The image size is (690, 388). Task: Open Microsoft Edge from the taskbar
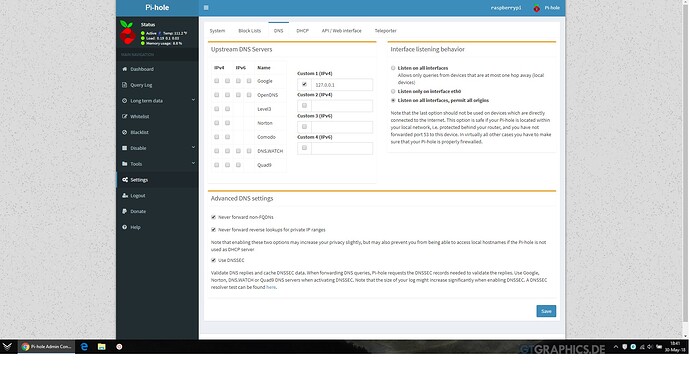(x=84, y=347)
